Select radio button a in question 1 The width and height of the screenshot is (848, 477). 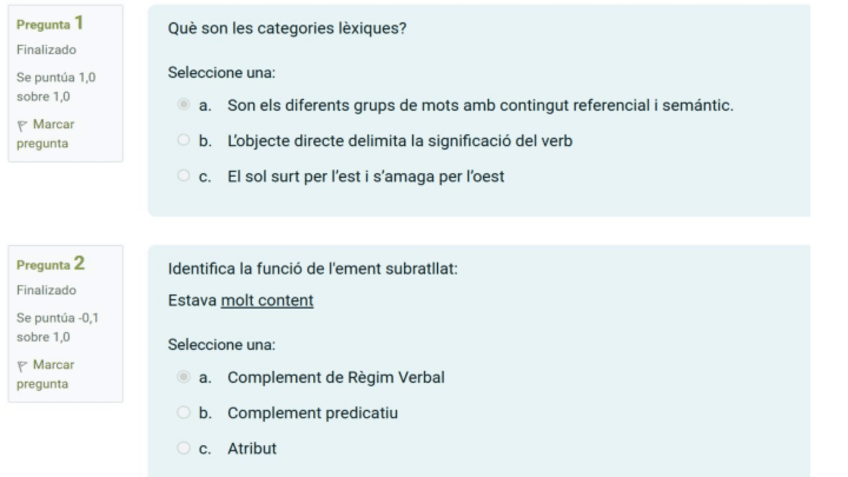[183, 104]
